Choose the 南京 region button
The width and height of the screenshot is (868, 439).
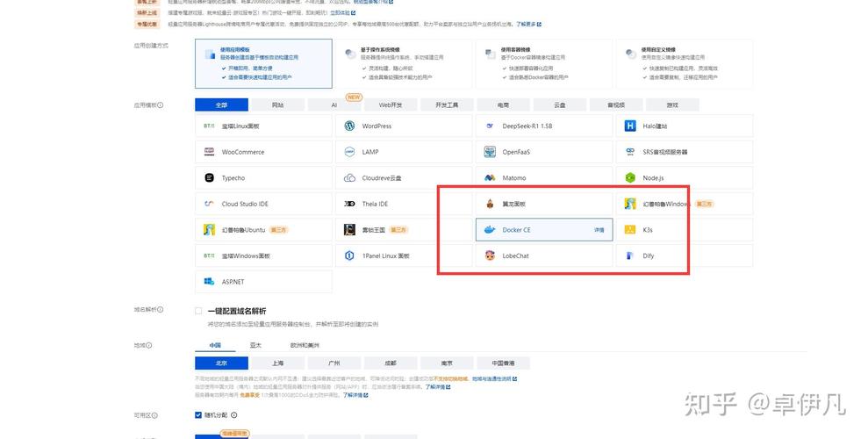tap(448, 363)
